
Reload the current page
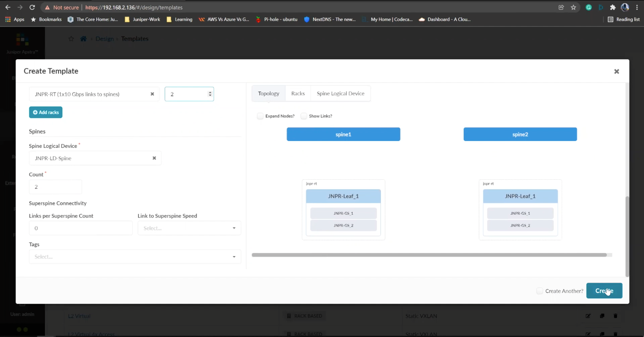[32, 7]
